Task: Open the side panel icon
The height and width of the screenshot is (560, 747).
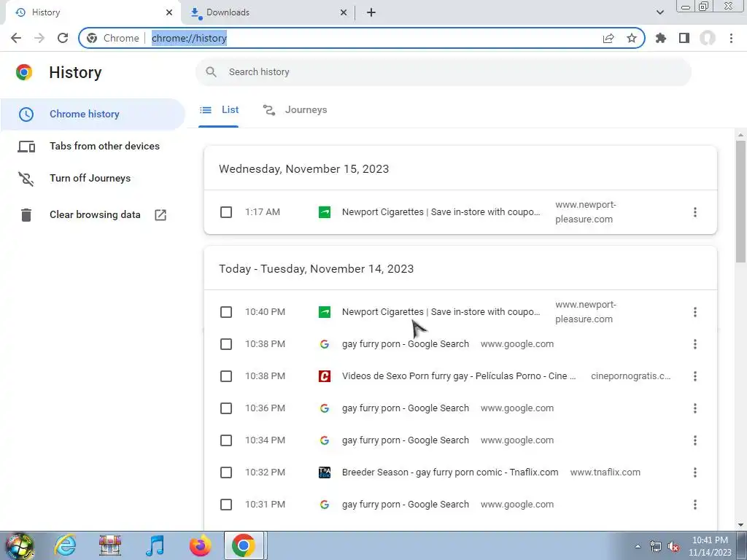Action: click(684, 38)
